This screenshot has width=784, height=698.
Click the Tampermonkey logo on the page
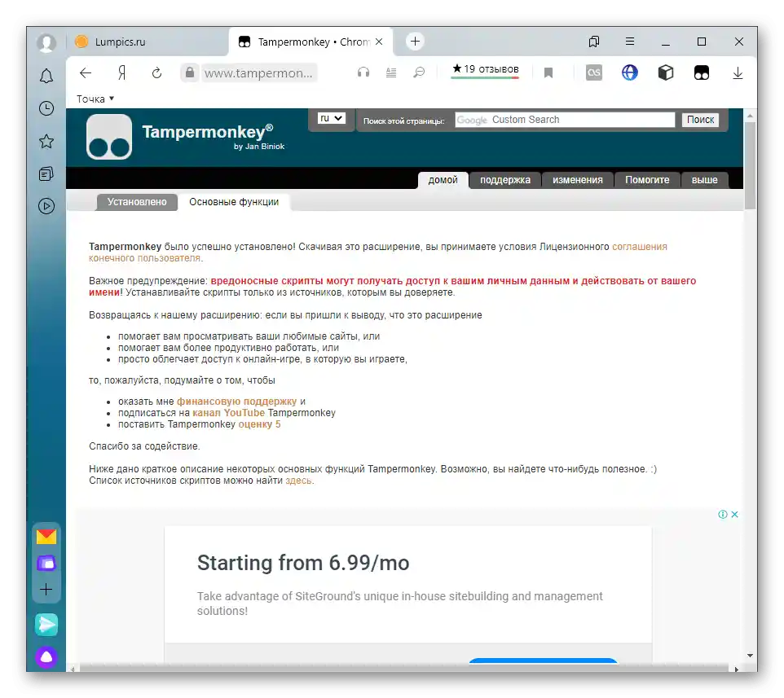(x=109, y=137)
